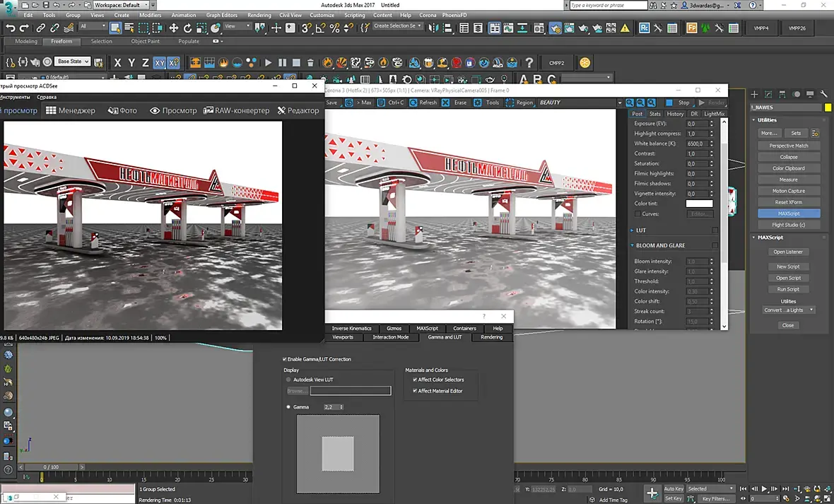Click the Color tint white swatch
Screen dimensions: 834x504
[699, 204]
